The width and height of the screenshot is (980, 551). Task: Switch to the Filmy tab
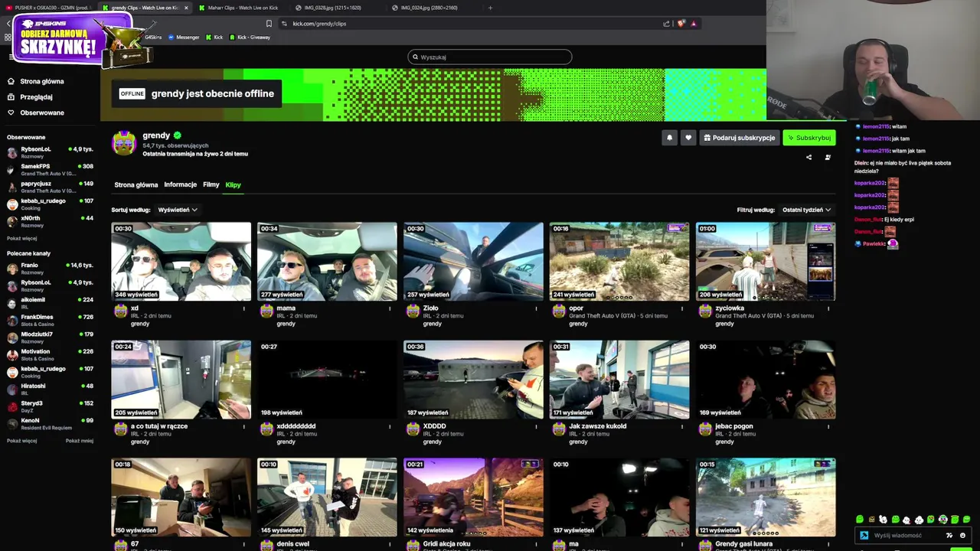pos(211,184)
